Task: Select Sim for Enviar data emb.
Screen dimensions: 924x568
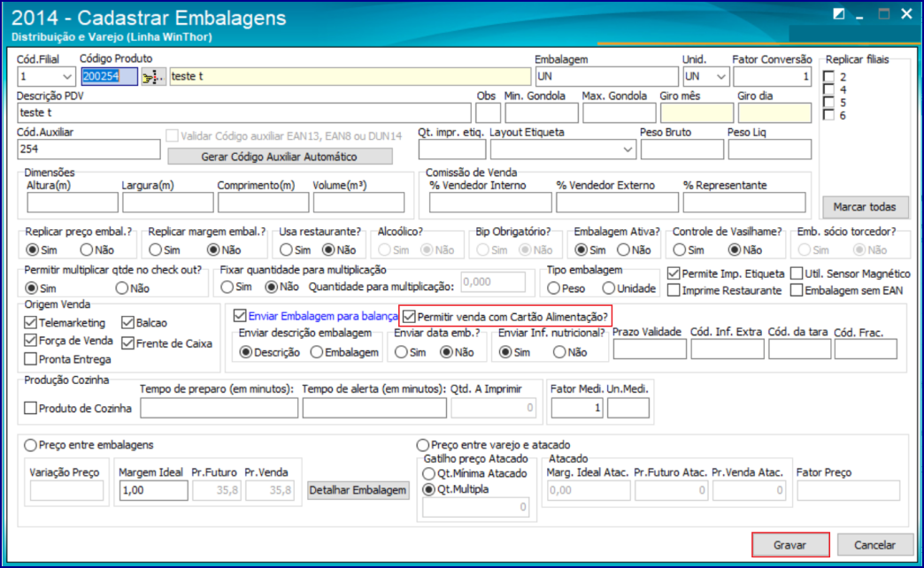Action: [x=401, y=352]
